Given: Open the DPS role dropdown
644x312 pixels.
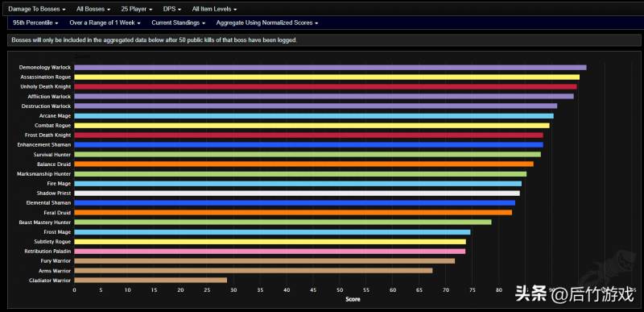Looking at the screenshot, I should pos(172,9).
